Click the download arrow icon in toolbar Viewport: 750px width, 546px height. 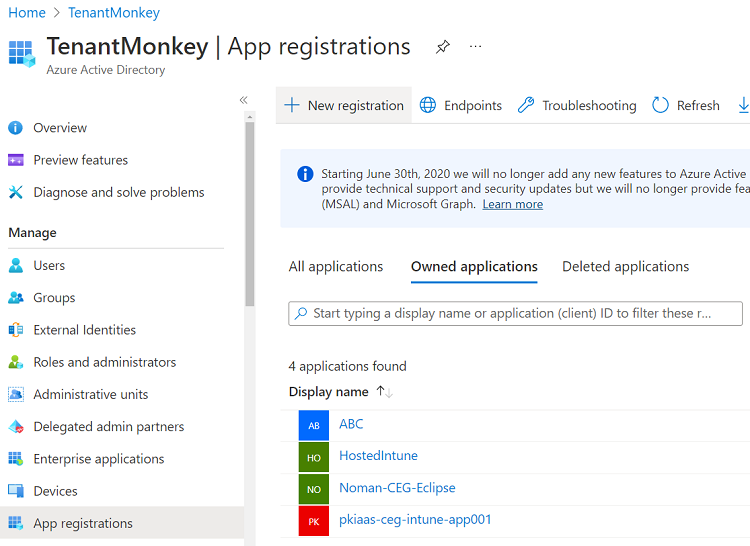point(742,105)
